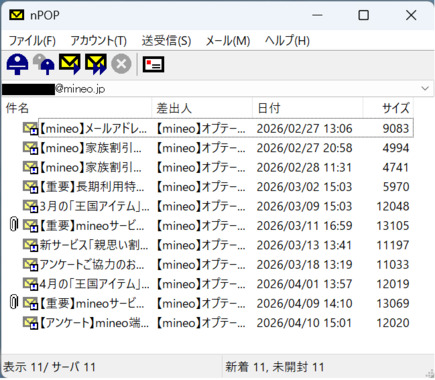Click the status bar text 表示 11/ サーバ 11
The image size is (435, 380).
coord(49,367)
